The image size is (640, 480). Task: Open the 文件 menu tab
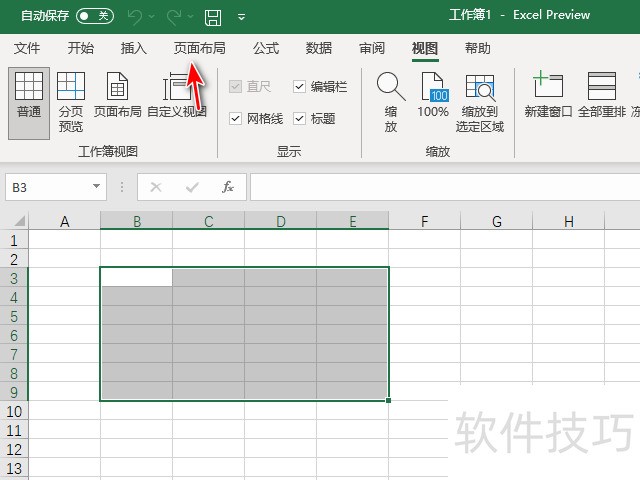(27, 48)
